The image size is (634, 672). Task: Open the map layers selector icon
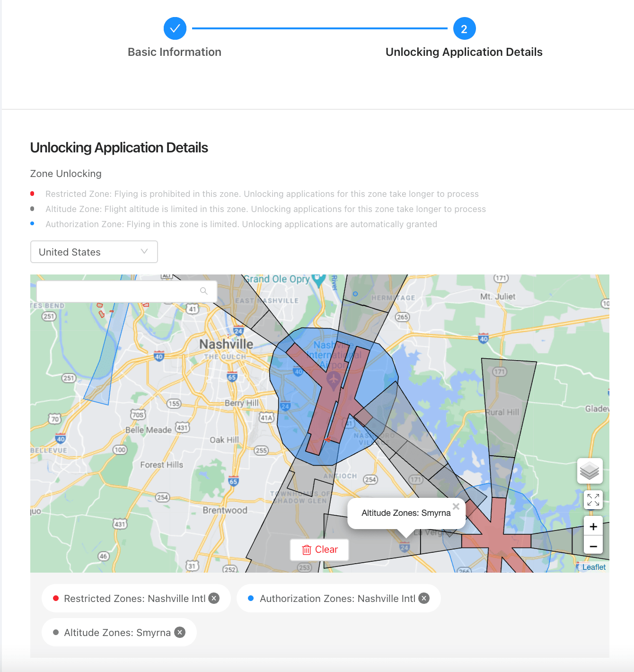(590, 471)
